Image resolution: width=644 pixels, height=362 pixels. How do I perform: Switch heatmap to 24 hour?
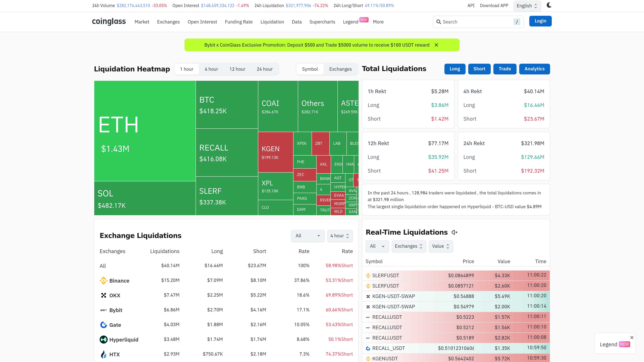264,69
